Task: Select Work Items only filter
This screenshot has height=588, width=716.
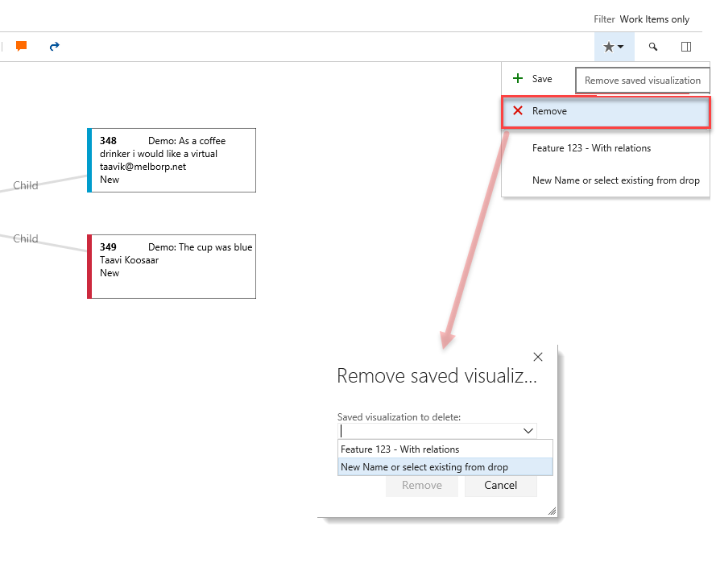Action: pos(654,19)
